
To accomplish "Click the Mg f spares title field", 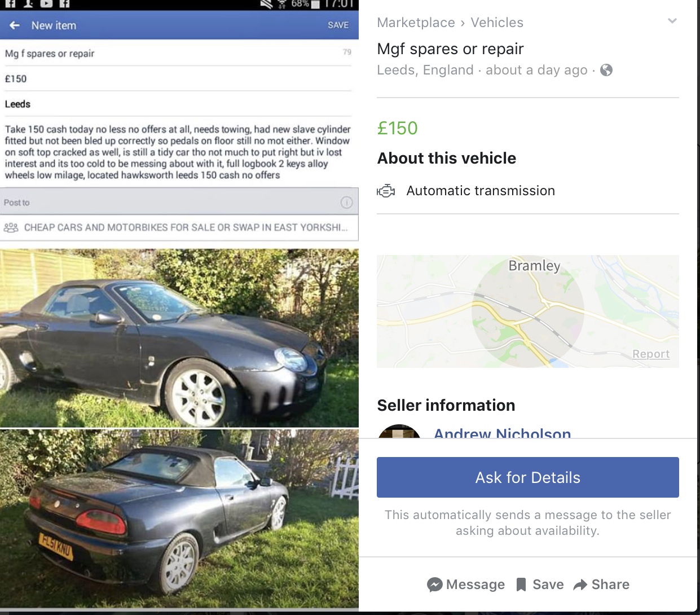I will coord(178,54).
